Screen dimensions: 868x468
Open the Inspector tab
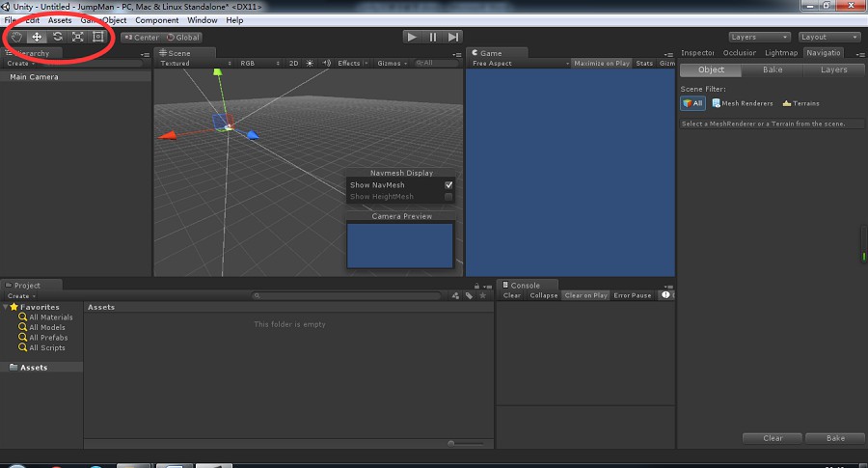tap(697, 53)
